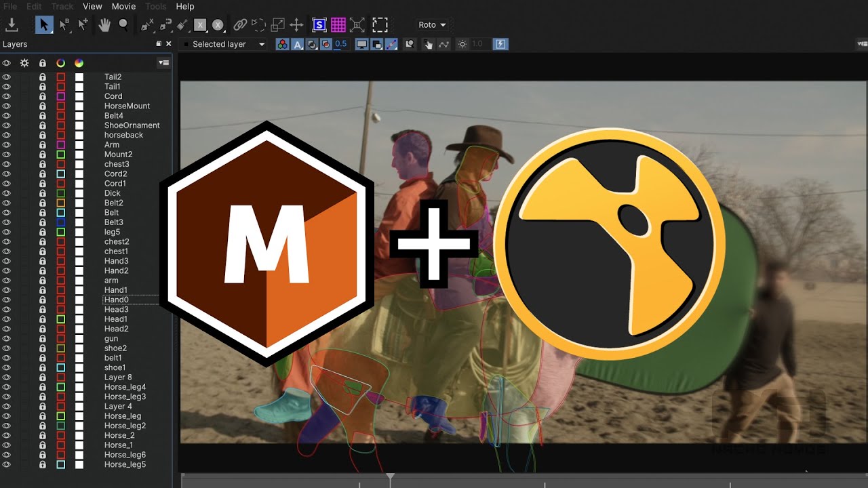Close the Layers panel
The height and width of the screenshot is (488, 868).
click(168, 44)
